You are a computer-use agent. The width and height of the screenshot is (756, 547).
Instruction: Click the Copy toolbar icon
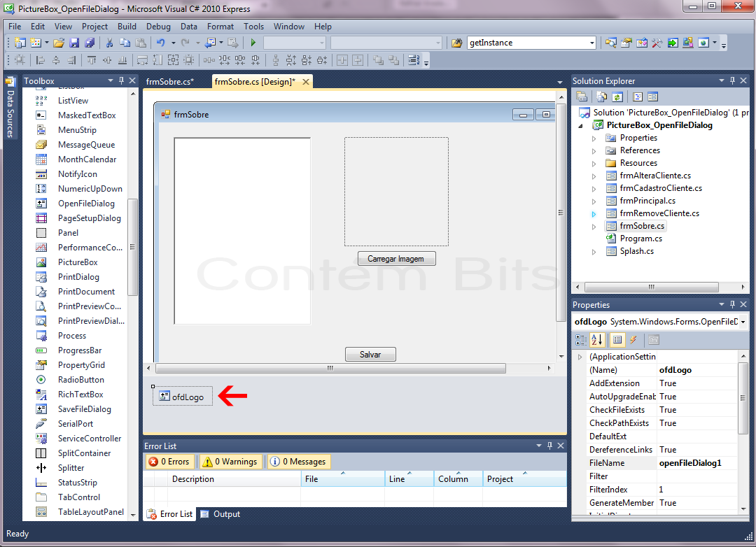point(125,43)
